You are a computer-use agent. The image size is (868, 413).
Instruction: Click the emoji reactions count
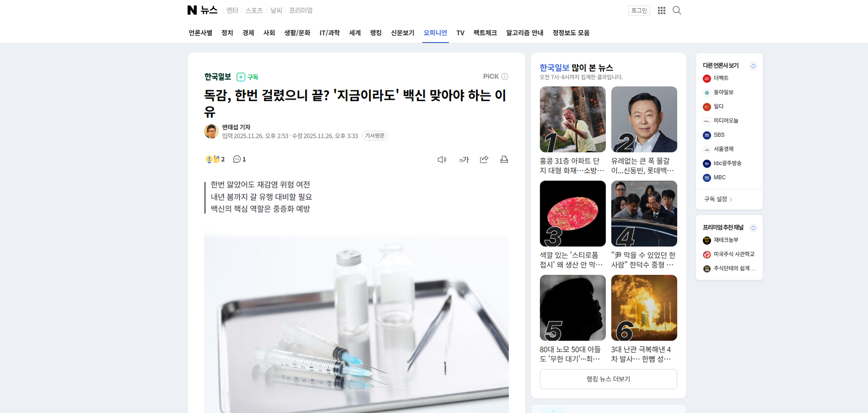coord(215,159)
